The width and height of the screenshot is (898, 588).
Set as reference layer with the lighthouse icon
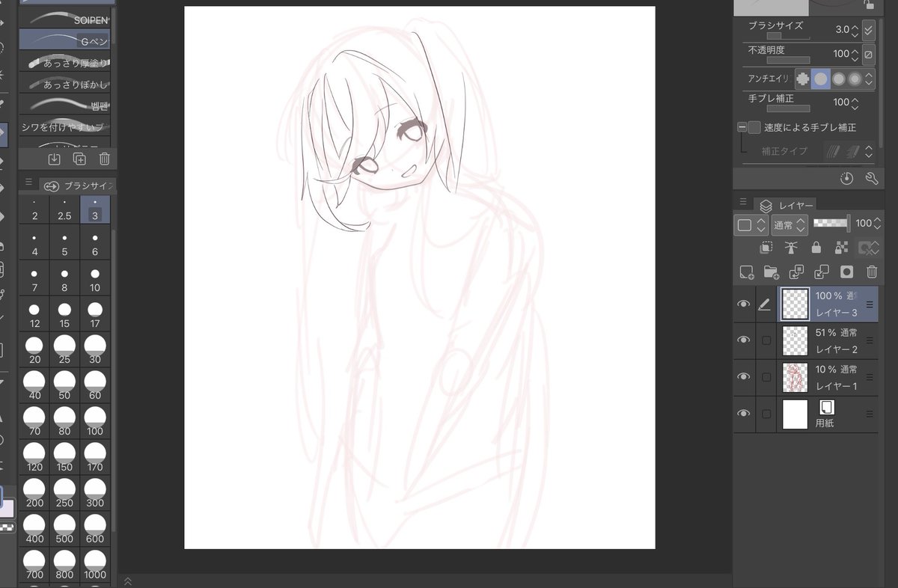(x=791, y=248)
